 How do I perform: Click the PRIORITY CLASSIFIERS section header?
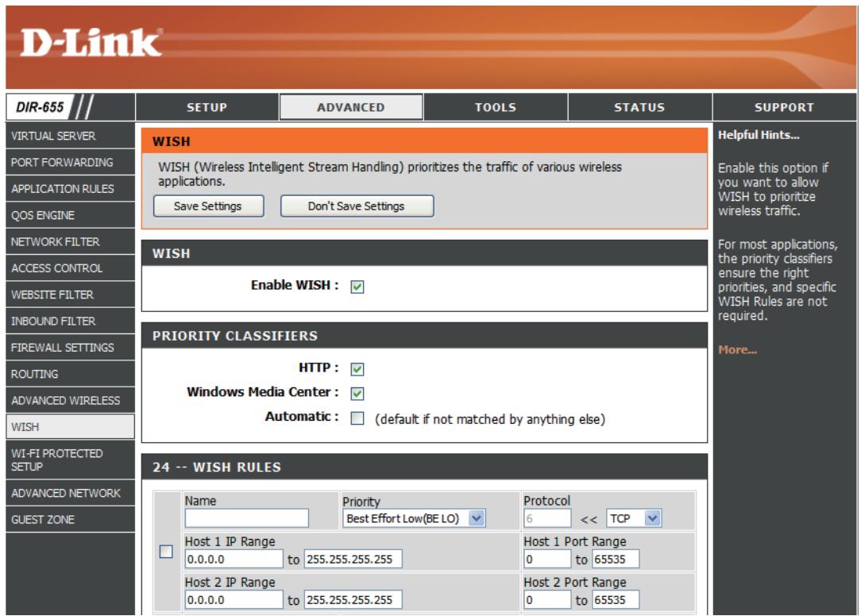pos(424,336)
